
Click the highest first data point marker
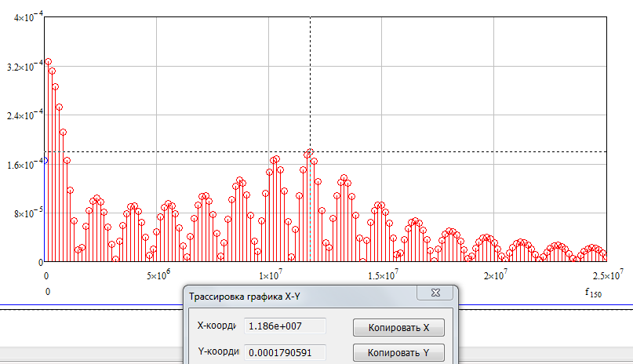(48, 62)
